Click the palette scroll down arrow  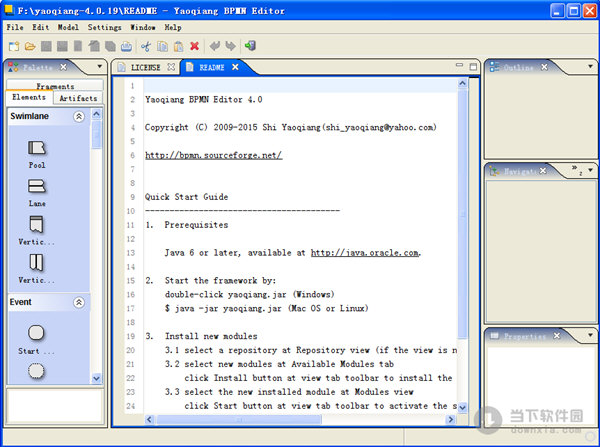tap(96, 378)
